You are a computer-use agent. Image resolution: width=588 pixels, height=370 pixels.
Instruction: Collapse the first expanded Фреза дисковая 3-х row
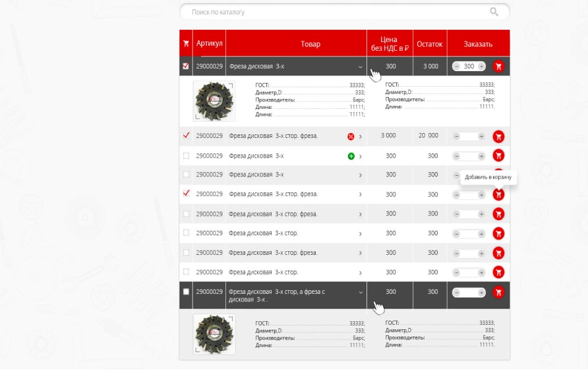(360, 67)
